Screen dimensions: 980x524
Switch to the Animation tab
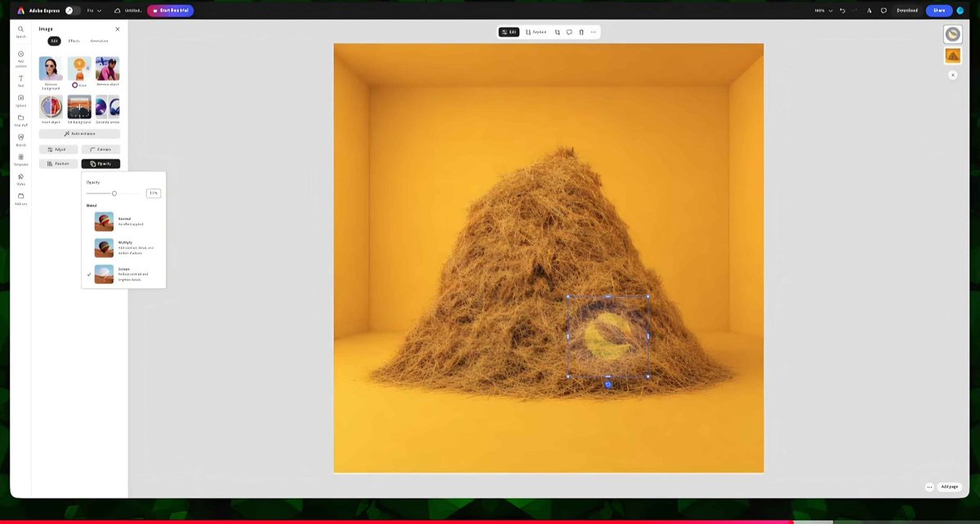point(99,41)
